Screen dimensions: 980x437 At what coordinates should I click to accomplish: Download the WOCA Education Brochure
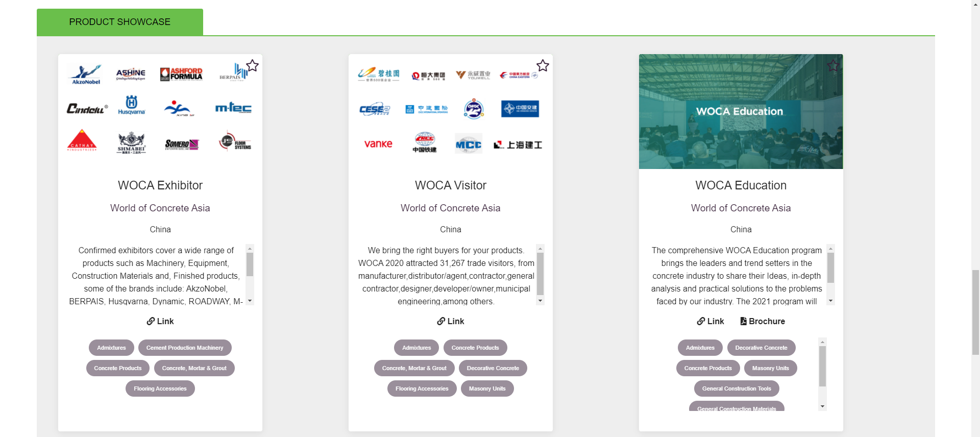point(763,321)
